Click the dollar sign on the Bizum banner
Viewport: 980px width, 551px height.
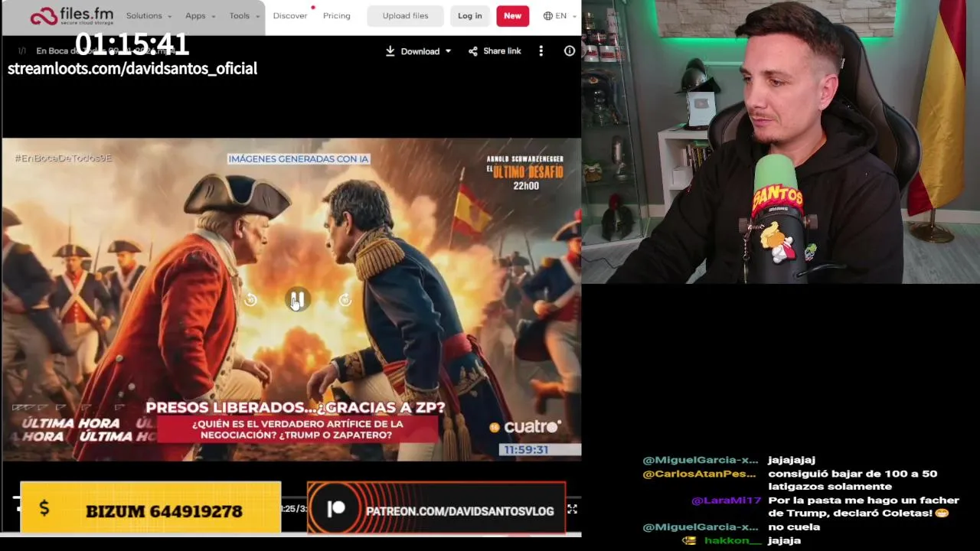tap(44, 508)
